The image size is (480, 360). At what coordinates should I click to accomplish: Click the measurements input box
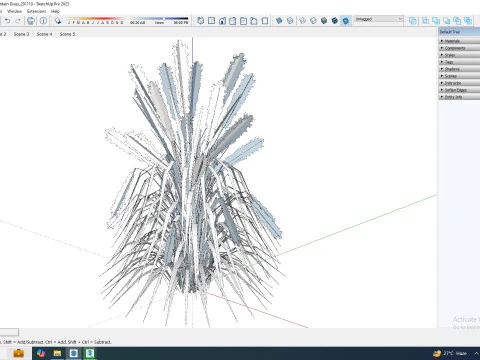[9, 332]
